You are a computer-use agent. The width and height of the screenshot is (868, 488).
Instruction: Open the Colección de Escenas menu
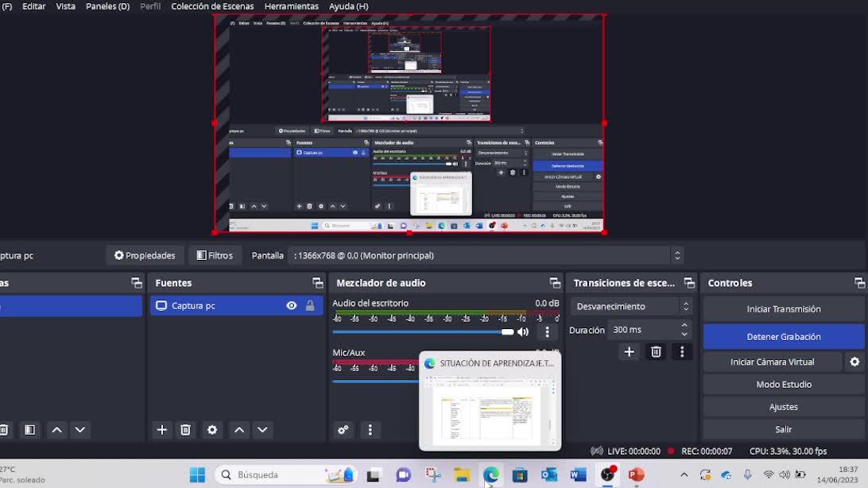pos(212,6)
